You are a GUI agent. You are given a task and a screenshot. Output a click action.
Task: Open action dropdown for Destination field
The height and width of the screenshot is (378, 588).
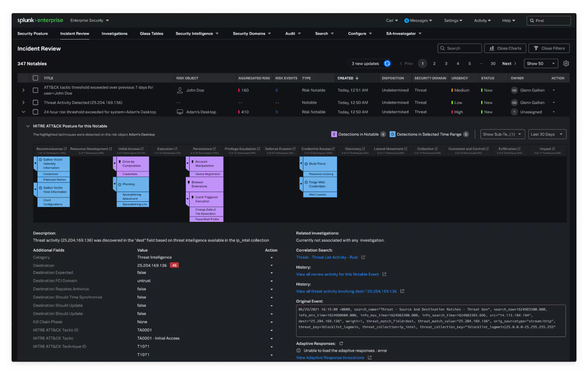pyautogui.click(x=272, y=266)
